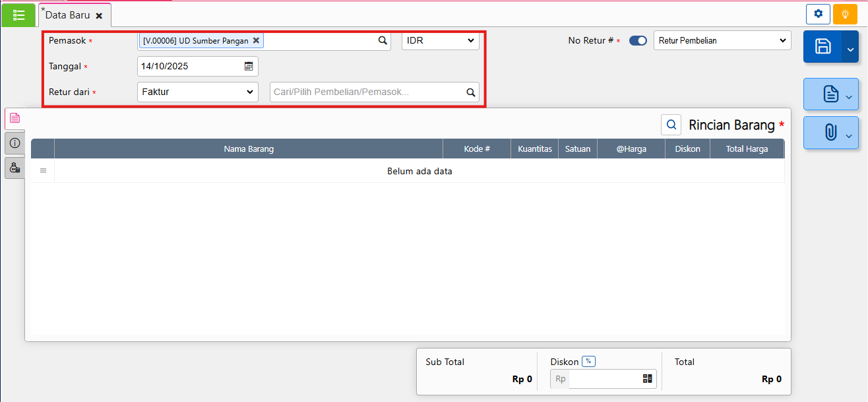Click the paperclip attachment icon
The height and width of the screenshot is (402, 868).
click(830, 133)
